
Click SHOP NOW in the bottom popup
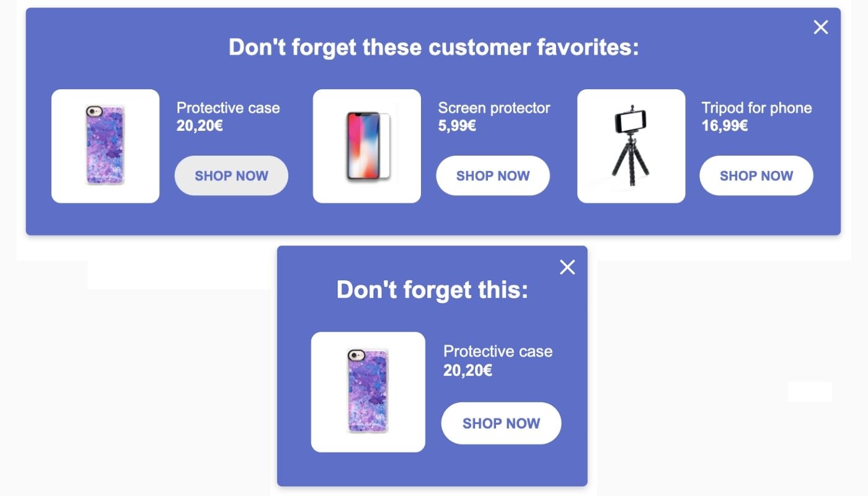[x=501, y=423]
